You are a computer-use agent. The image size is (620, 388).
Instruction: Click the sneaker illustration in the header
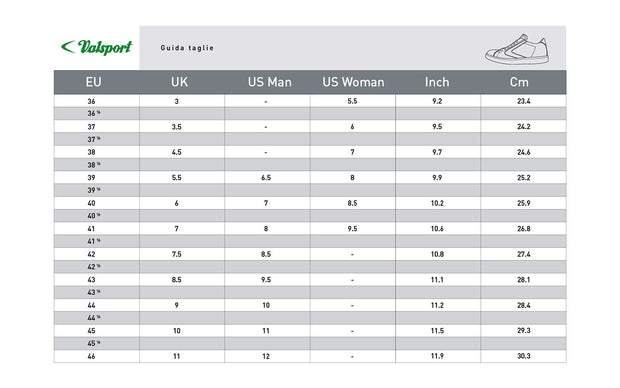517,49
